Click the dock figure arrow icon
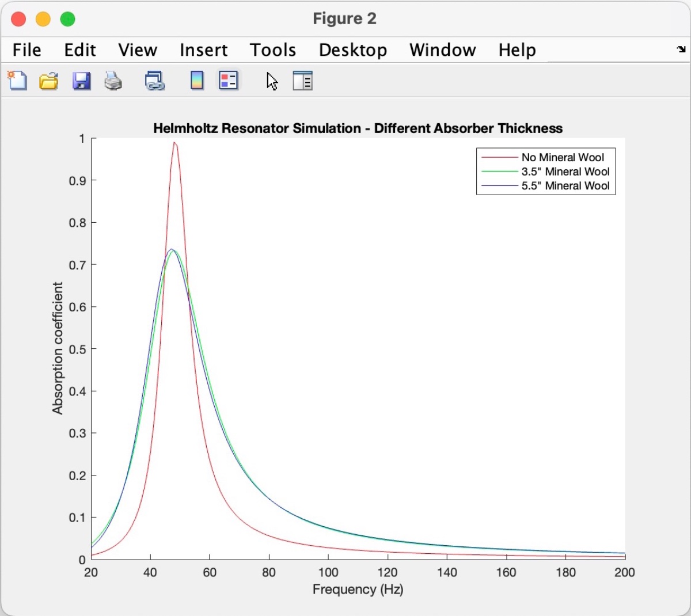Viewport: 691px width, 616px height. tap(681, 50)
